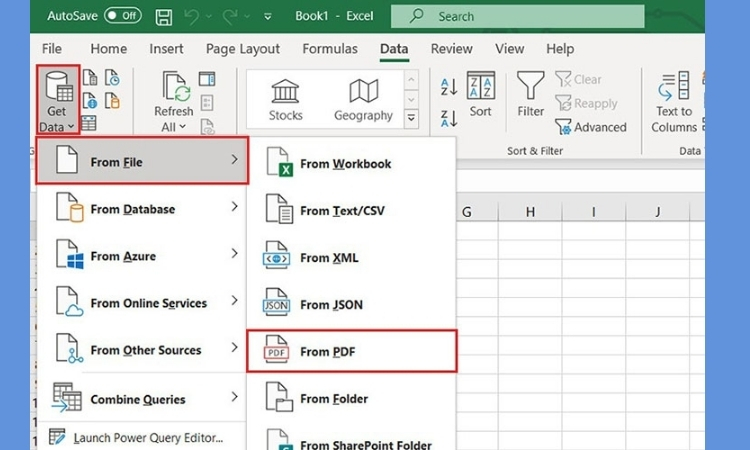
Task: Click the From Web ribbon icon
Action: [x=90, y=101]
